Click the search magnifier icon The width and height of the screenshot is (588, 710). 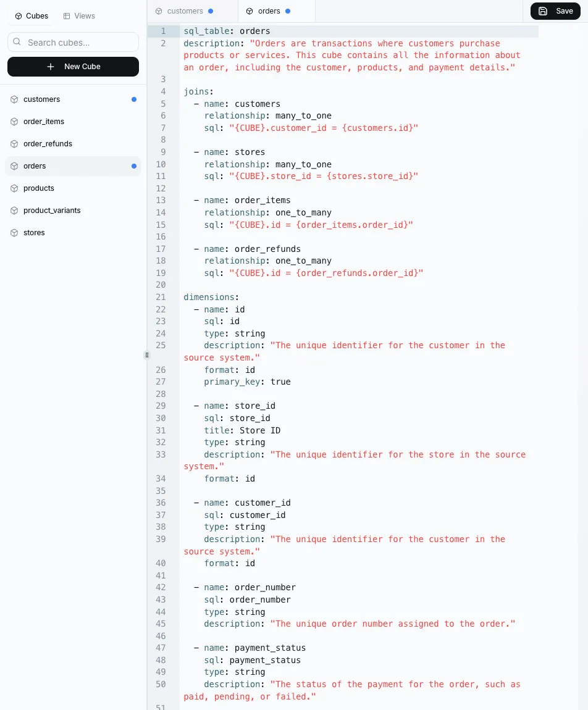[17, 43]
